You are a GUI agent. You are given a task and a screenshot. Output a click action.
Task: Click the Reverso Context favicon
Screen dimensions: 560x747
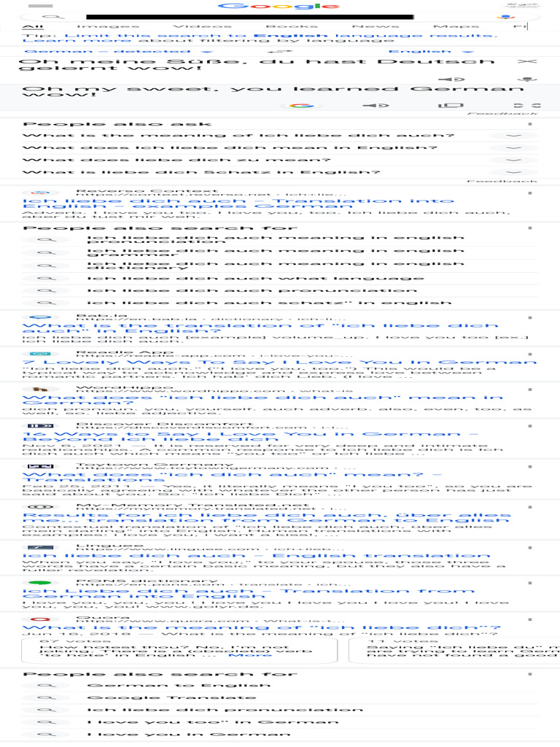[x=41, y=193]
